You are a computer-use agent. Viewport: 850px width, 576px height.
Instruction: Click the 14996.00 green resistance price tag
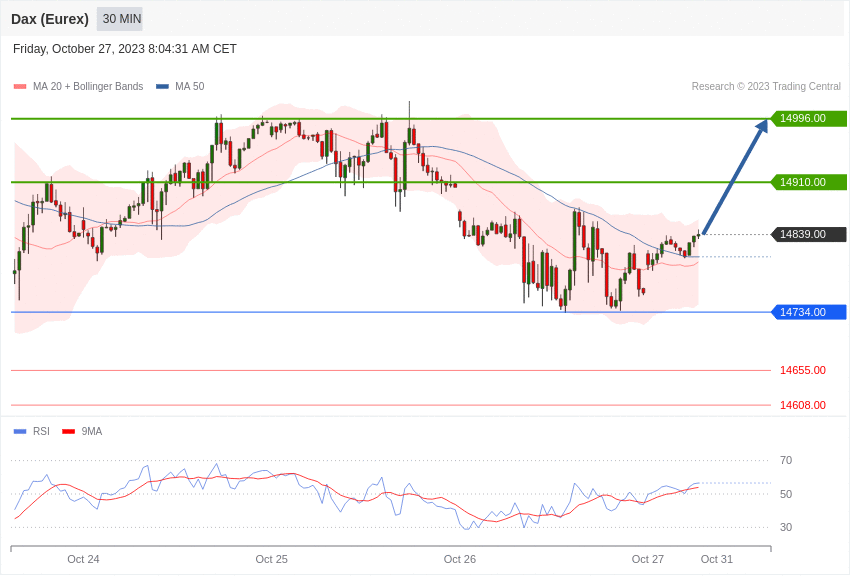click(x=808, y=118)
